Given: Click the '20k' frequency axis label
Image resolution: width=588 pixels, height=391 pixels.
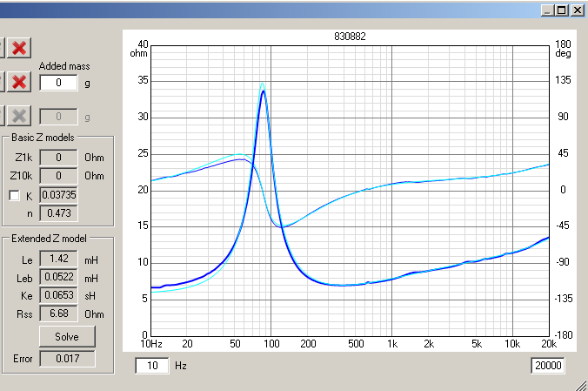Looking at the screenshot, I should [549, 344].
